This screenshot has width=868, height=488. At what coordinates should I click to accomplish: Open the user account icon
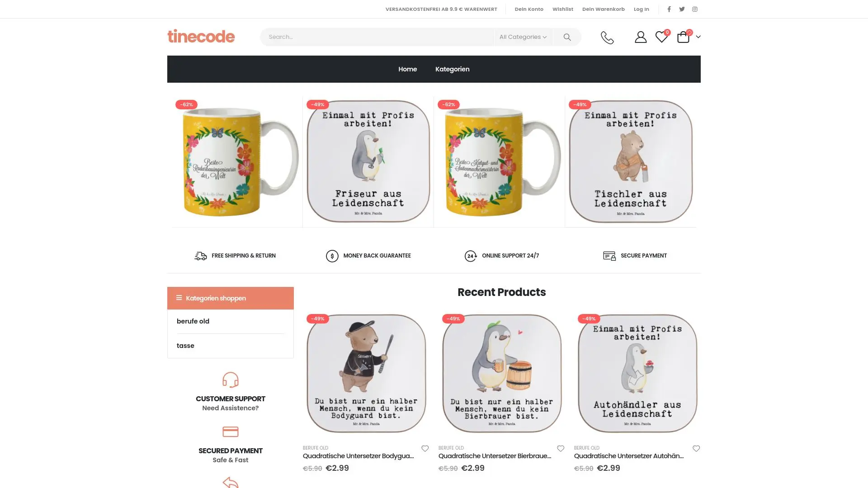pos(641,37)
